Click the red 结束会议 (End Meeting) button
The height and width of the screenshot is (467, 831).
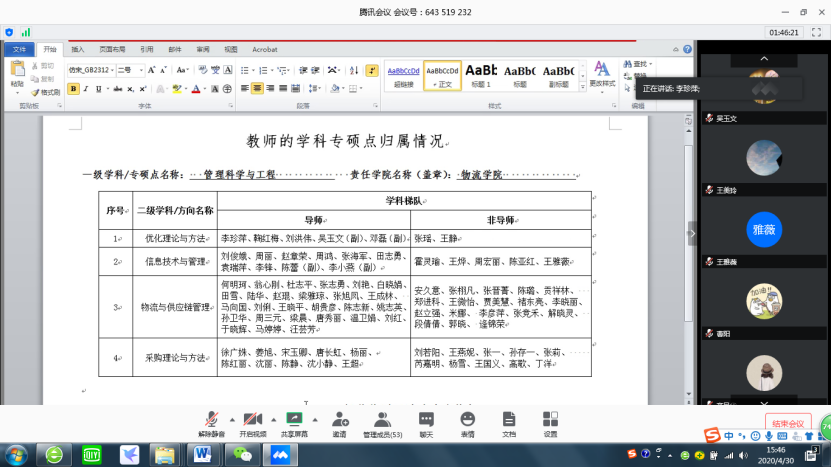point(787,423)
